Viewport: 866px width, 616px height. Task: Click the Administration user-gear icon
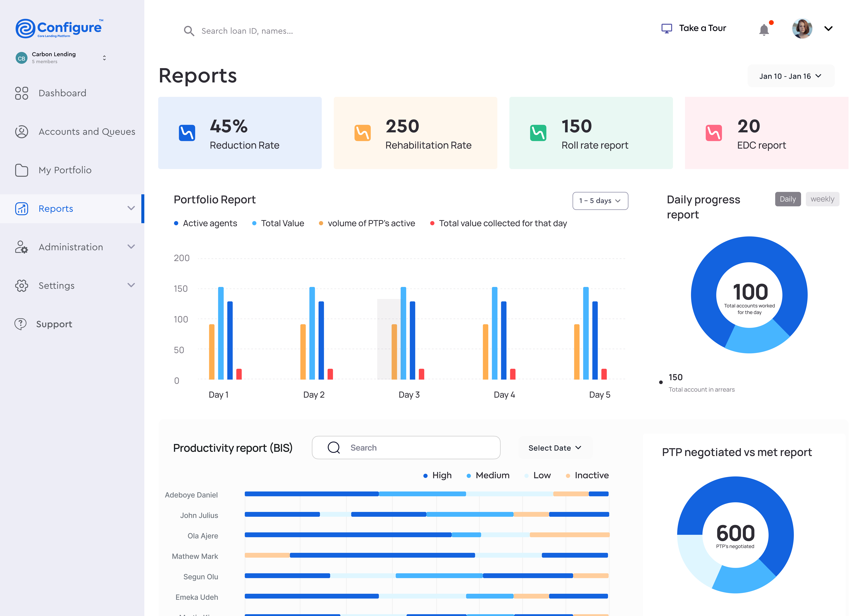click(22, 247)
